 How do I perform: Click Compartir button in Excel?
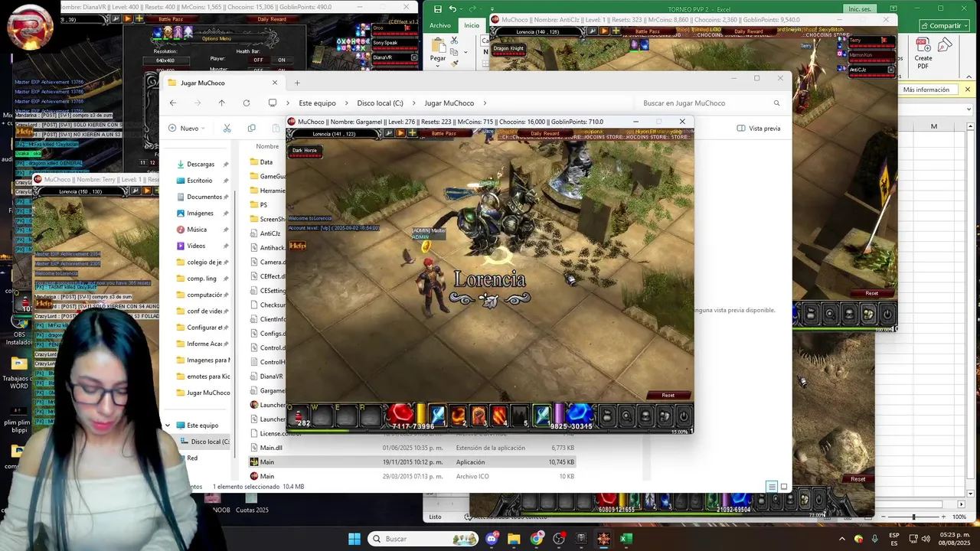coord(944,26)
